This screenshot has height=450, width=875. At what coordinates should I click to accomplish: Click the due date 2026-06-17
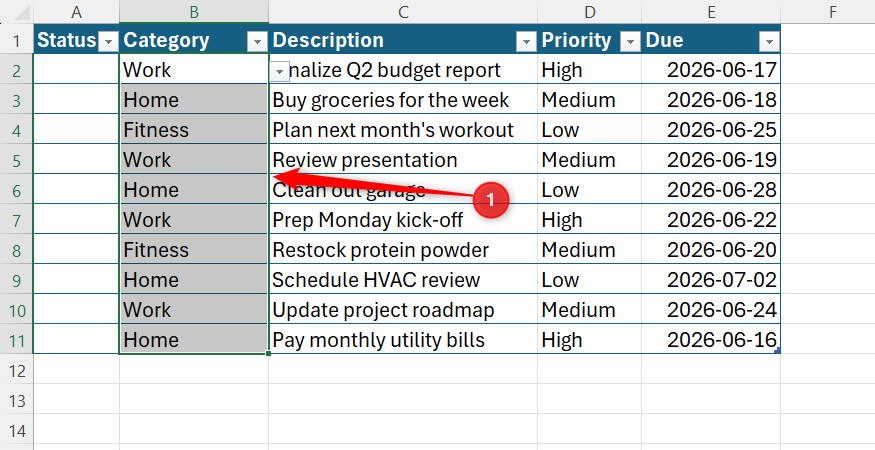(711, 69)
